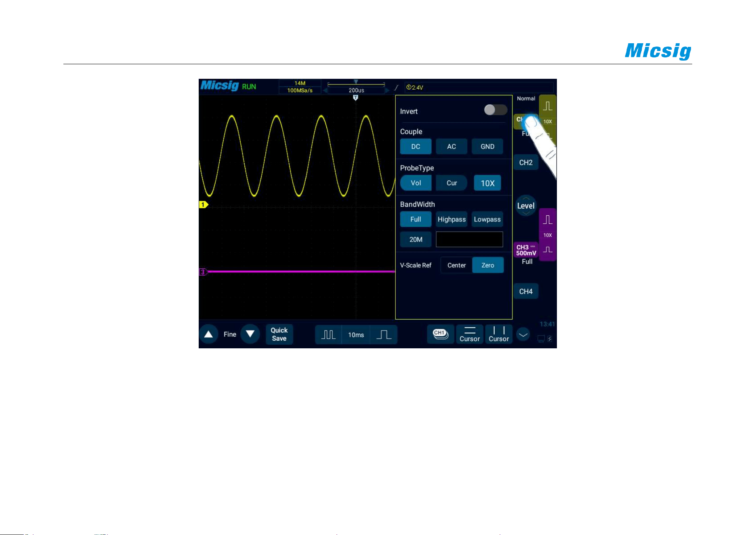Click the purple CH3 upper pulse scale icon

pos(548,219)
